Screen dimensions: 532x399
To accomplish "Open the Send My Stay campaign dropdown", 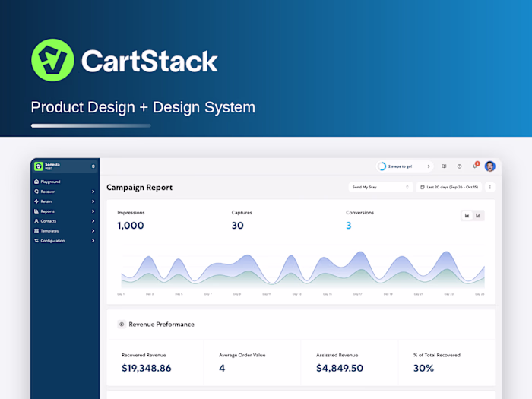I will coord(380,187).
